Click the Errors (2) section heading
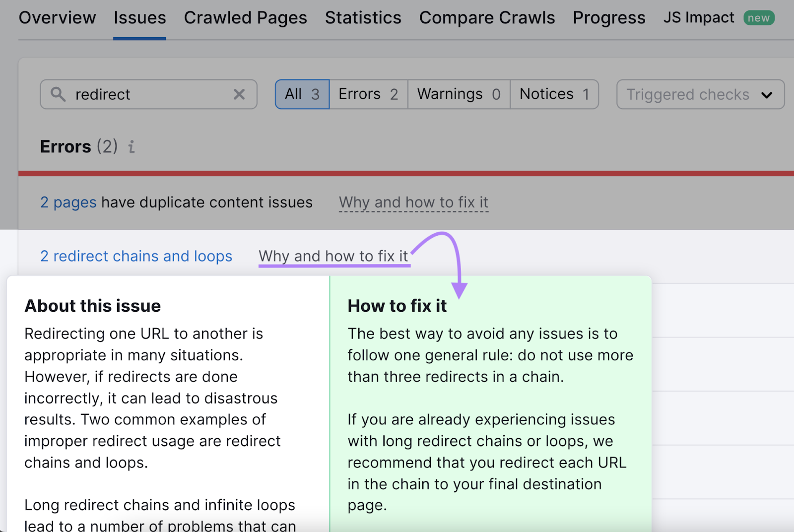This screenshot has height=532, width=794. [79, 147]
